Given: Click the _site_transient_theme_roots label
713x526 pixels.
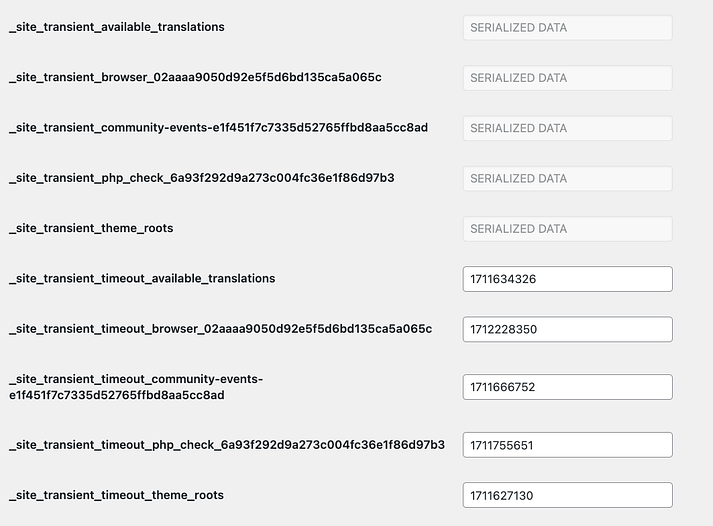Looking at the screenshot, I should point(91,228).
